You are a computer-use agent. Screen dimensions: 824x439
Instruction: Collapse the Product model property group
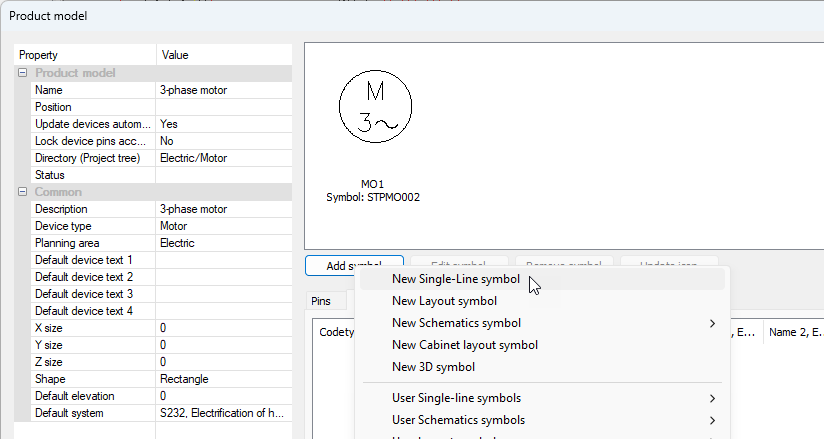coord(22,73)
